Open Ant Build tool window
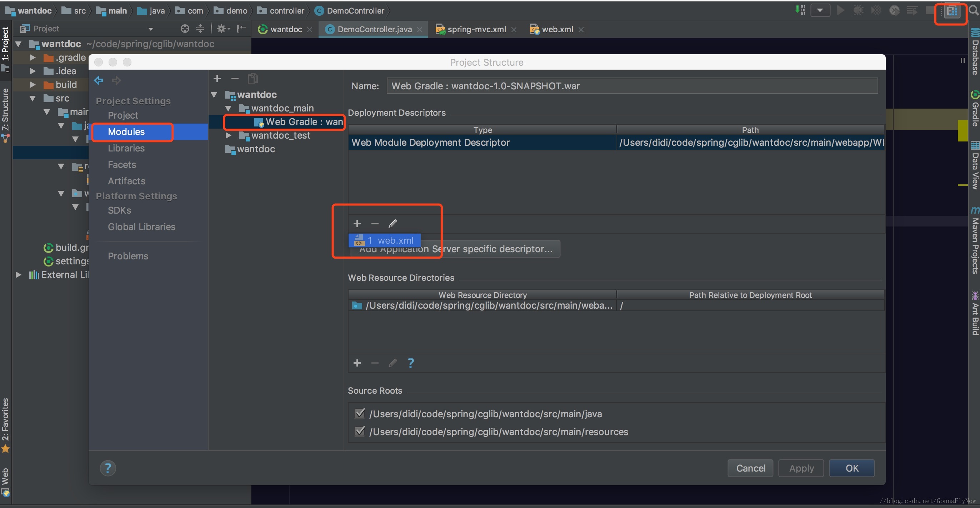 point(975,314)
